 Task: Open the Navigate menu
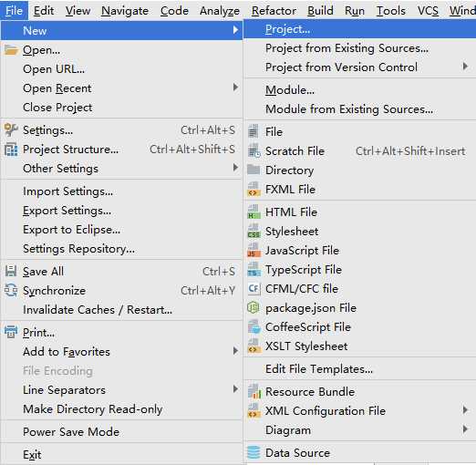[125, 11]
